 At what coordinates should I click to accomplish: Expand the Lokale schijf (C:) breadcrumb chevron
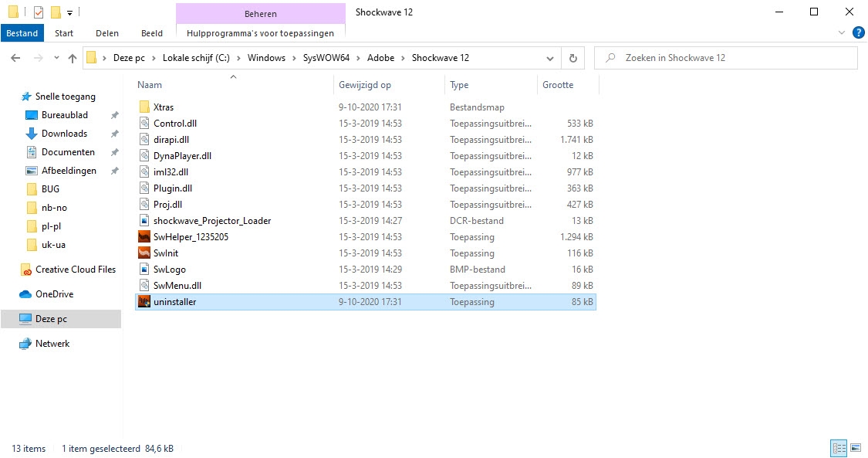click(238, 58)
